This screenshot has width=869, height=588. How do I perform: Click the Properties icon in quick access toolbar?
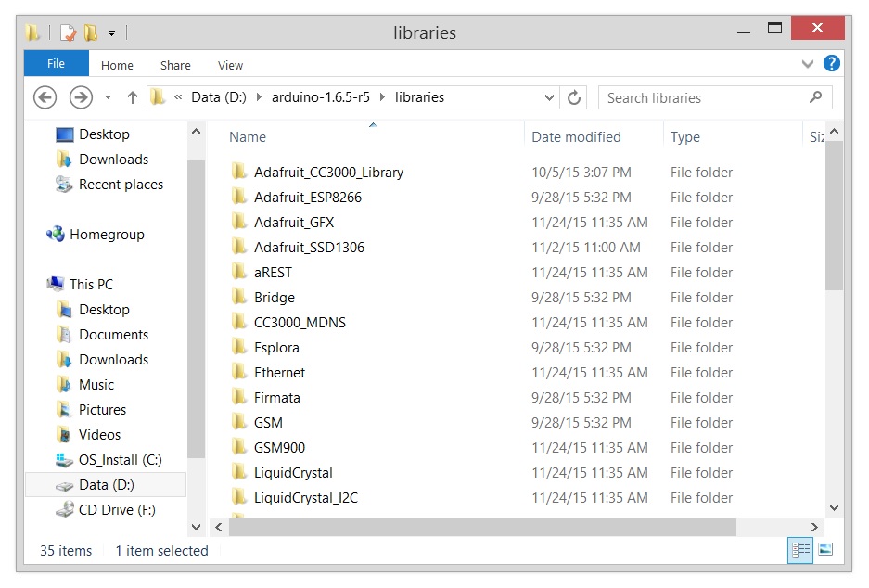coord(69,32)
